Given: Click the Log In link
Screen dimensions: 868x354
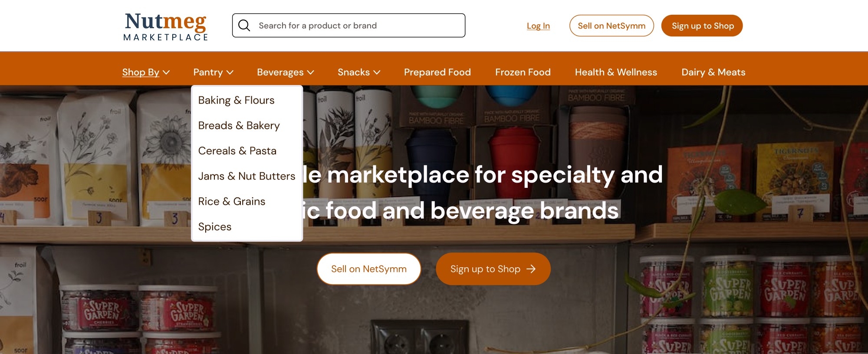Looking at the screenshot, I should 538,26.
